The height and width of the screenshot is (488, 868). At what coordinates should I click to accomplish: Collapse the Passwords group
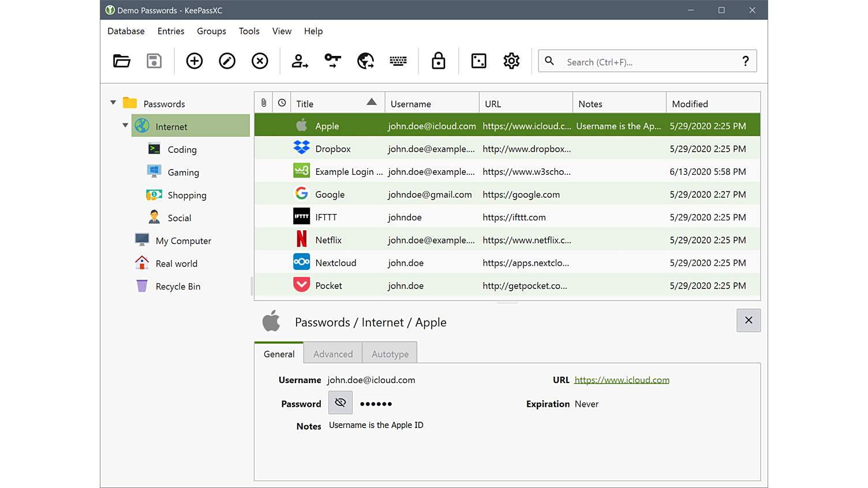click(113, 102)
